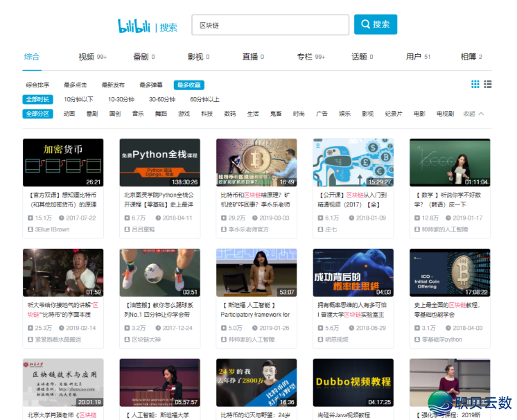Open the 01:11:04 math lecture thumbnail
This screenshot has height=420, width=517.
coord(450,163)
